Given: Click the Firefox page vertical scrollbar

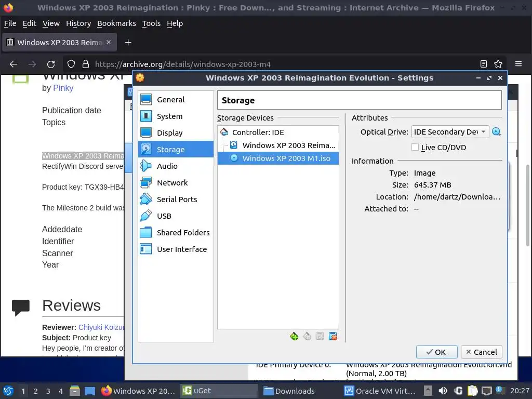Looking at the screenshot, I should pyautogui.click(x=528, y=205).
